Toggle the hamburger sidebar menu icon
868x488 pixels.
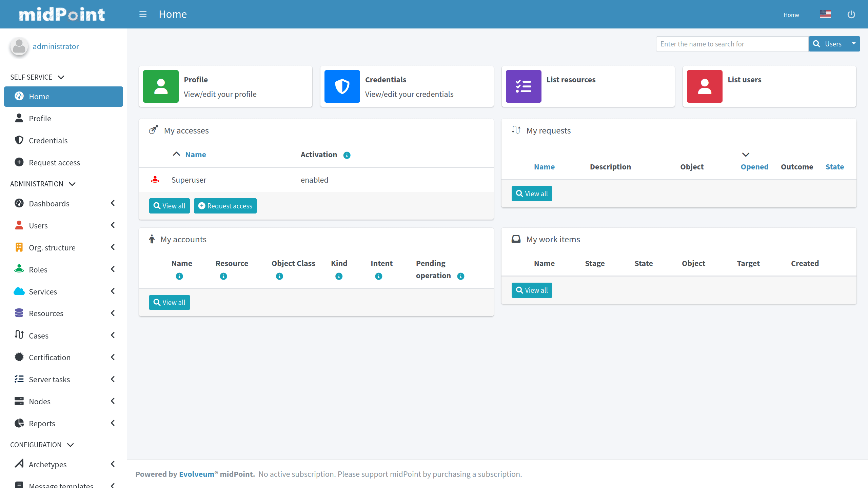(x=143, y=14)
